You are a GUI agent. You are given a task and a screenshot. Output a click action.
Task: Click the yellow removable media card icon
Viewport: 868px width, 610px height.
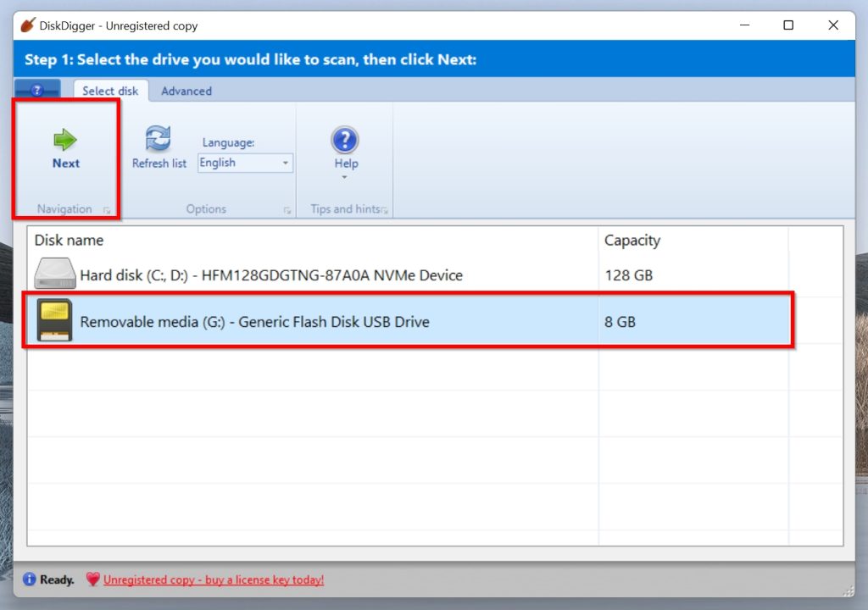tap(54, 321)
